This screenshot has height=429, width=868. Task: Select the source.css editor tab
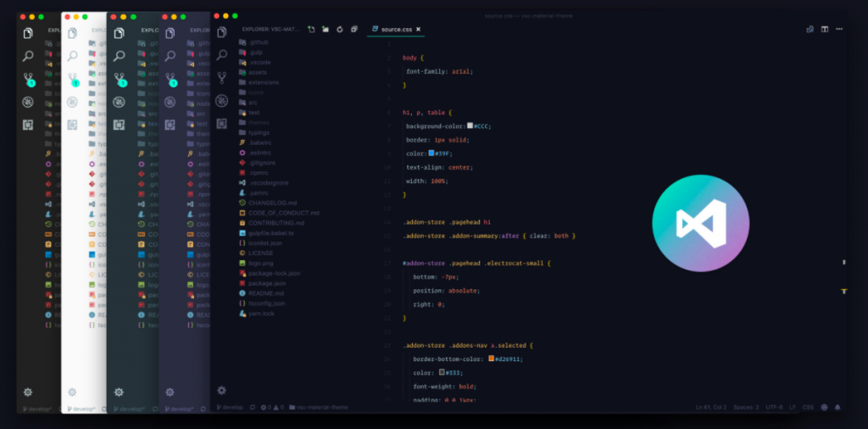[x=396, y=30]
